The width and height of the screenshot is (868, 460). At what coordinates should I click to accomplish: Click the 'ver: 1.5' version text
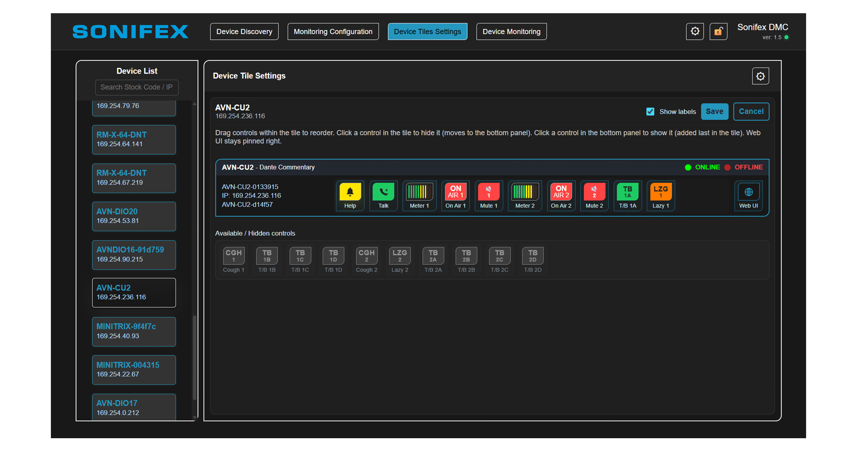[771, 37]
